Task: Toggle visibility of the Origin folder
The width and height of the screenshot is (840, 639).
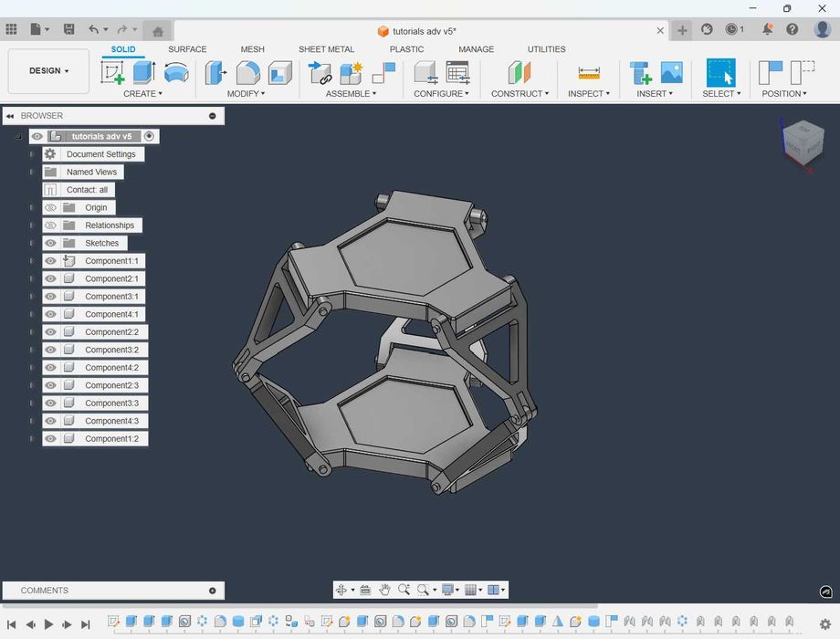Action: [x=50, y=207]
